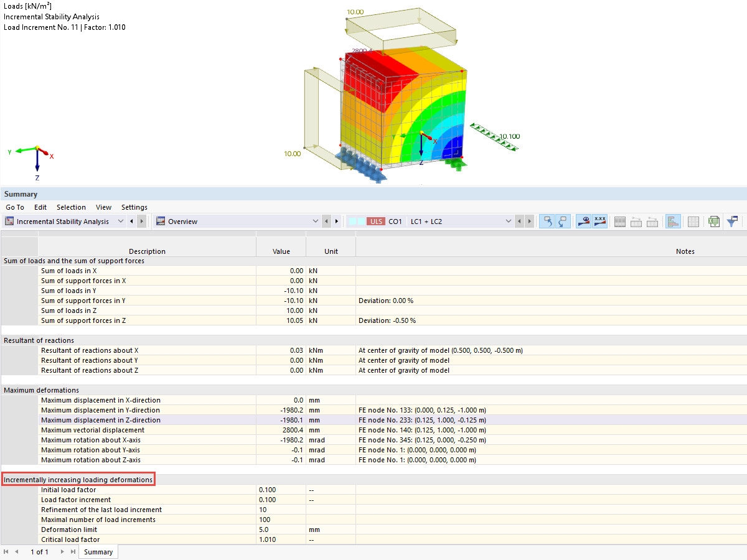Click the first table rows icon
The image size is (747, 560).
click(620, 222)
